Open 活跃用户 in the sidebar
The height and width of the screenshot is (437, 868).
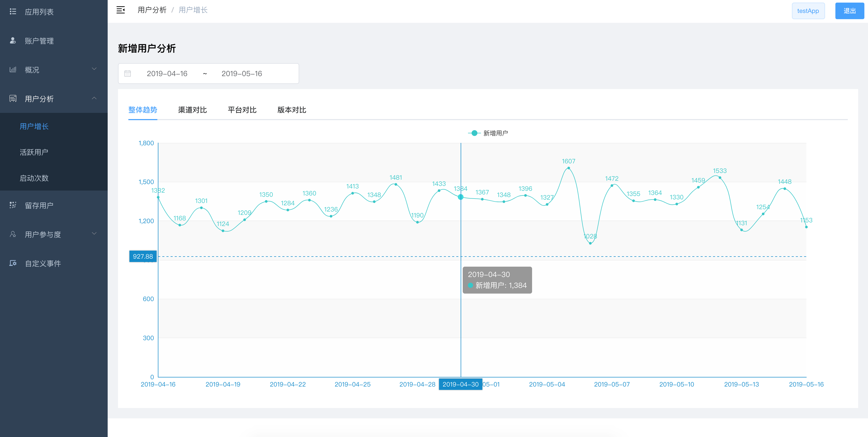click(x=34, y=152)
